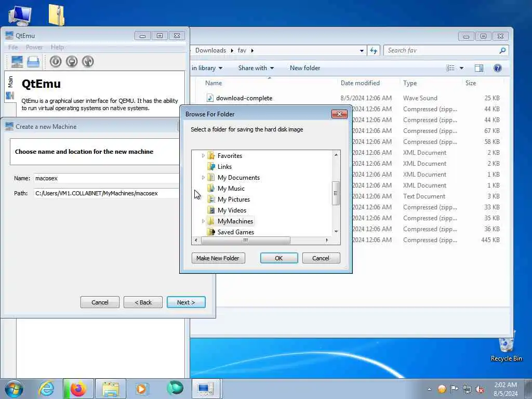Image resolution: width=532 pixels, height=399 pixels.
Task: Click the muted volume tray icon
Action: point(480,389)
